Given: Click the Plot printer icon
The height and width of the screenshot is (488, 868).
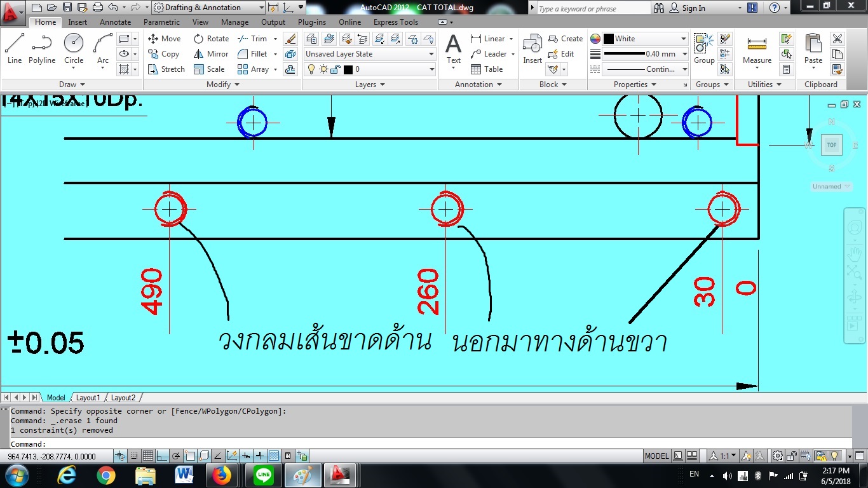Looking at the screenshot, I should [x=98, y=8].
